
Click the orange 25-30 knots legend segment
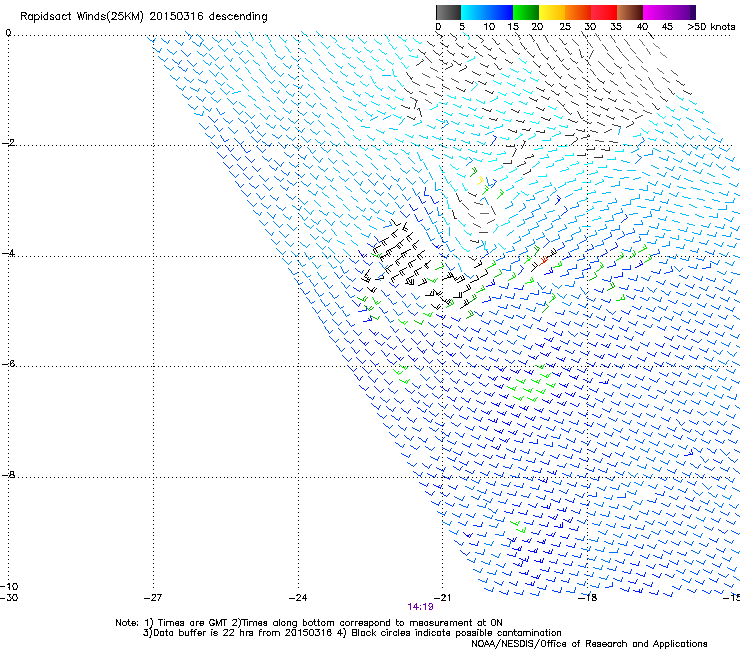578,12
